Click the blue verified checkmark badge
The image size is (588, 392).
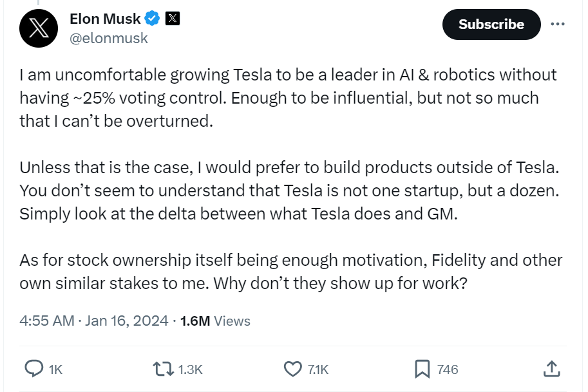pyautogui.click(x=151, y=19)
